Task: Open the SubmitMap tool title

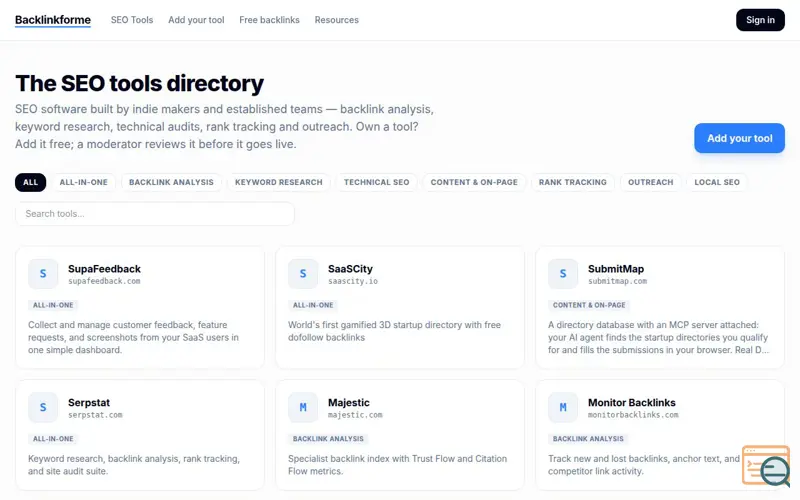Action: 616,269
